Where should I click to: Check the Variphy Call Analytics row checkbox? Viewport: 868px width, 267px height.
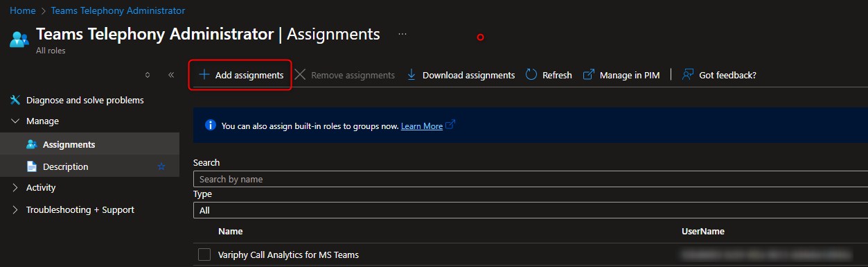pyautogui.click(x=204, y=255)
